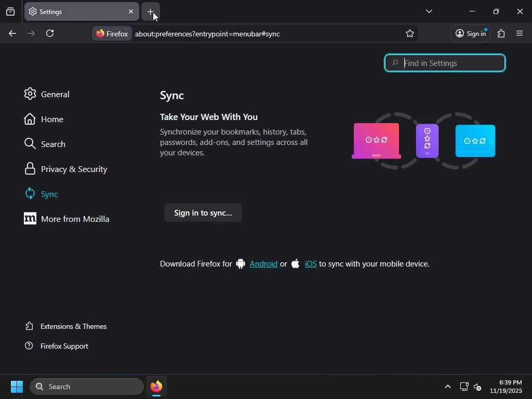The height and width of the screenshot is (399, 532).
Task: Expand the list all tabs chevron
Action: 429,11
